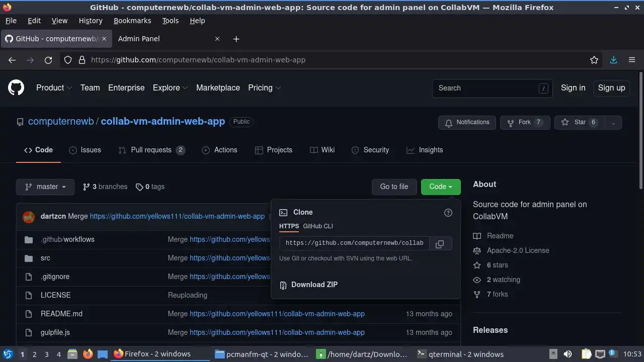Screen dimensions: 644x362
Task: Click the clipboard tray icon
Action: pyautogui.click(x=586, y=354)
